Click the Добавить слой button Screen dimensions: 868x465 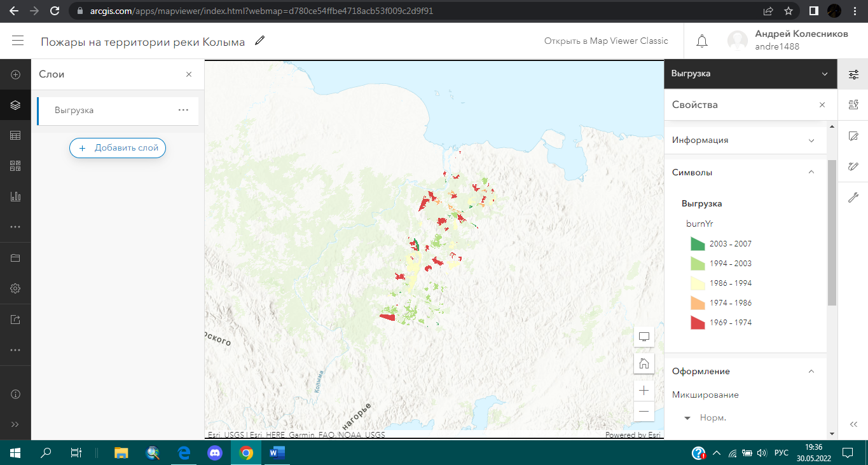[118, 148]
